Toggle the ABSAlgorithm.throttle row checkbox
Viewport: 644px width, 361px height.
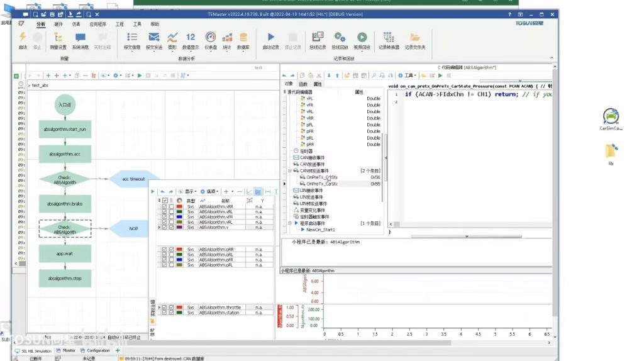pos(164,307)
